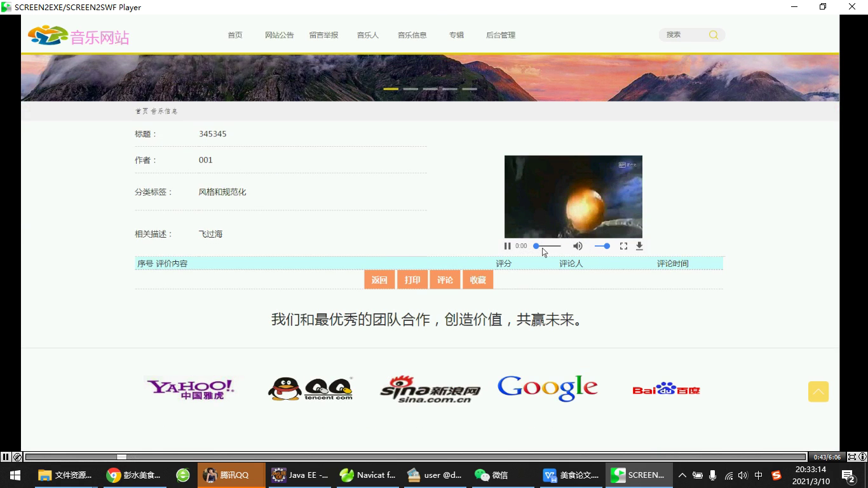Pause the SCREEN2SWF player recording playback
The width and height of the screenshot is (868, 488).
click(6, 457)
